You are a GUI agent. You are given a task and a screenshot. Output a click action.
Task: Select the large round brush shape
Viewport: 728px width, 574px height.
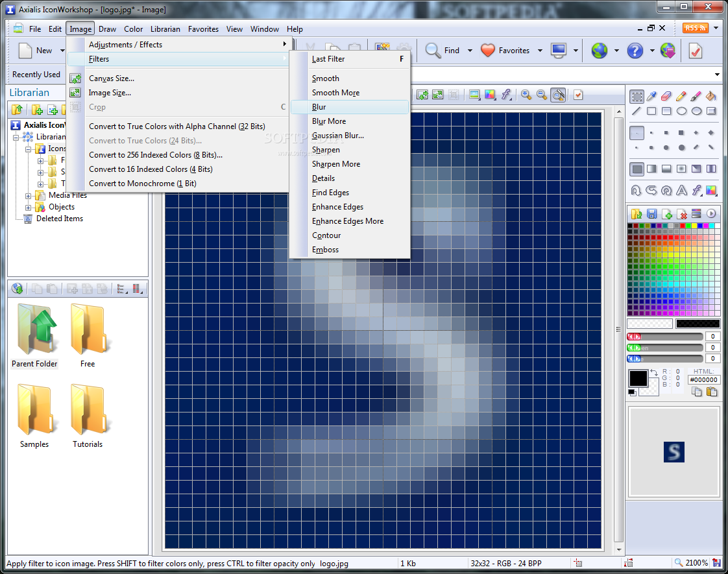point(681,148)
